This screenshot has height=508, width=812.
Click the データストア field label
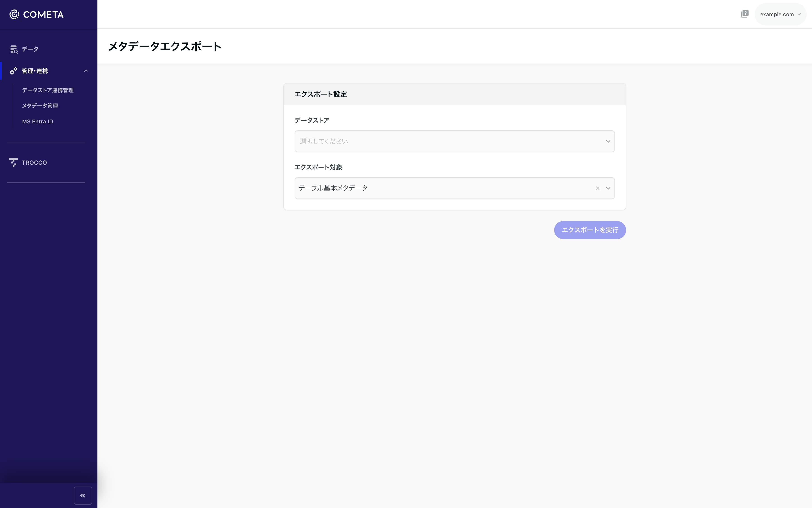[x=312, y=120]
